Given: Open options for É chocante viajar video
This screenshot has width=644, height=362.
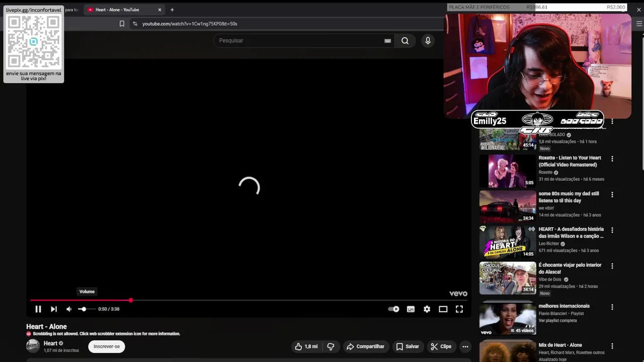Looking at the screenshot, I should (612, 266).
